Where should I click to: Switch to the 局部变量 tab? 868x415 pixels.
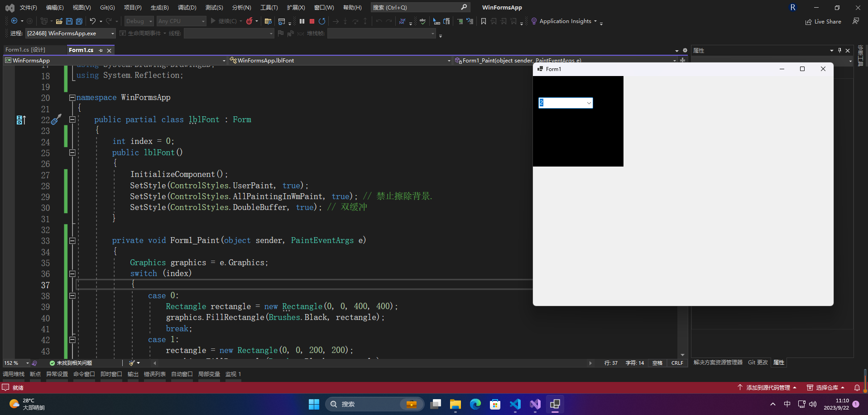tap(209, 374)
